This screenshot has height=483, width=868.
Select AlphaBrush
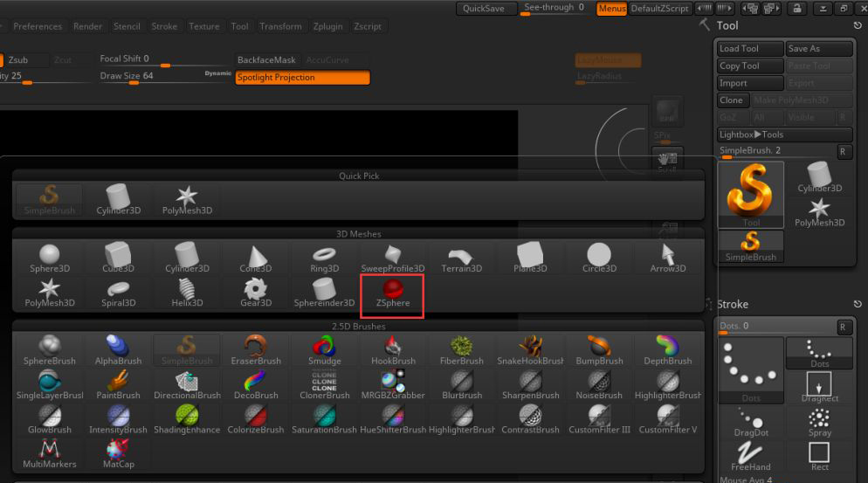click(x=118, y=351)
